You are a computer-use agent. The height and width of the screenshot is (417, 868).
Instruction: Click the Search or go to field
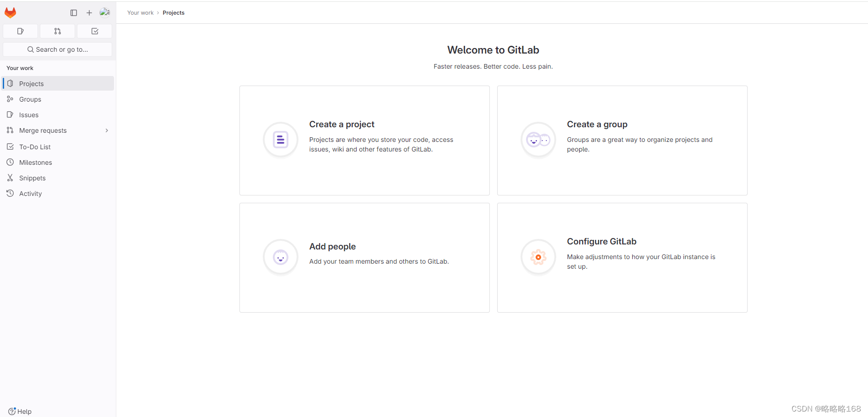pyautogui.click(x=58, y=49)
